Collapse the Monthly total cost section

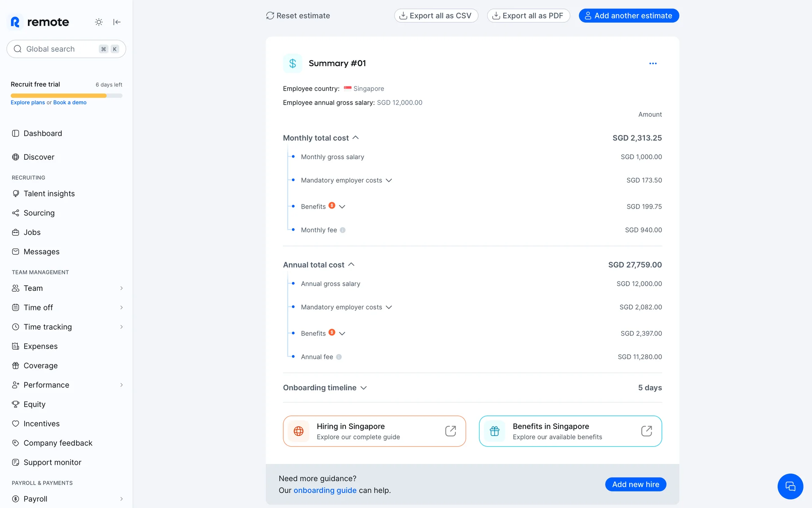[356, 138]
